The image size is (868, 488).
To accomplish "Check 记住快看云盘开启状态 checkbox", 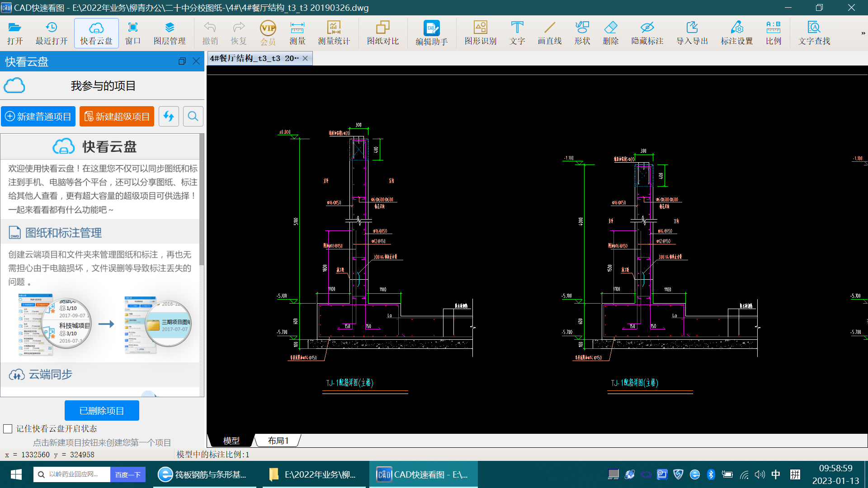I will click(8, 429).
